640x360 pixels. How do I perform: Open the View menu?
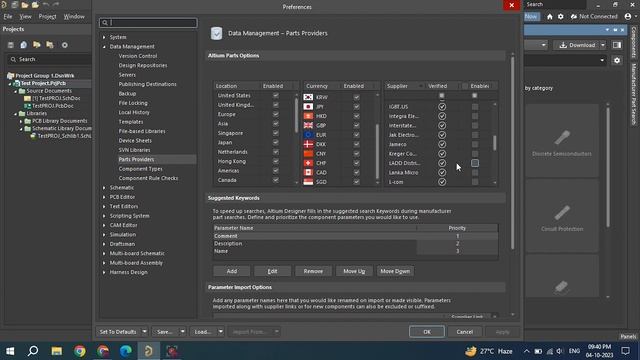point(25,16)
